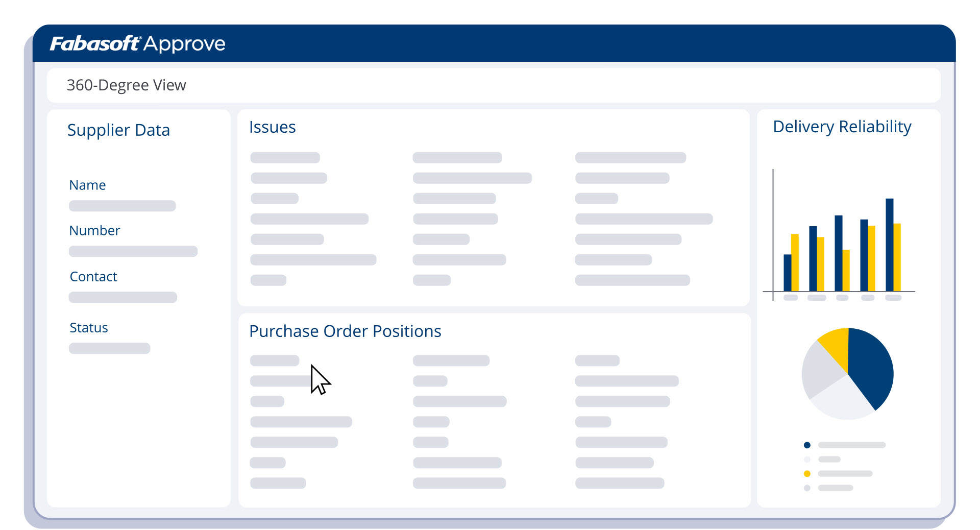Select the Contact entry in Supplier Data
Viewport: 980px width, 530px height.
[122, 297]
